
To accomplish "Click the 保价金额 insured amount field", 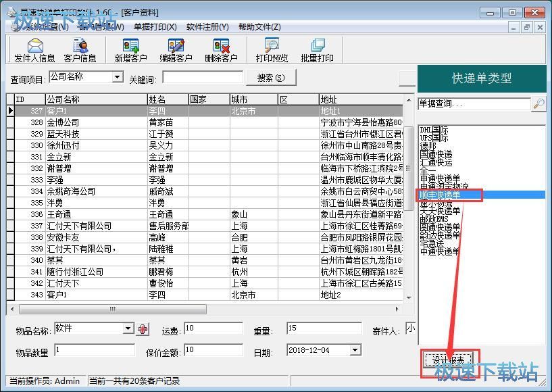I will point(214,350).
